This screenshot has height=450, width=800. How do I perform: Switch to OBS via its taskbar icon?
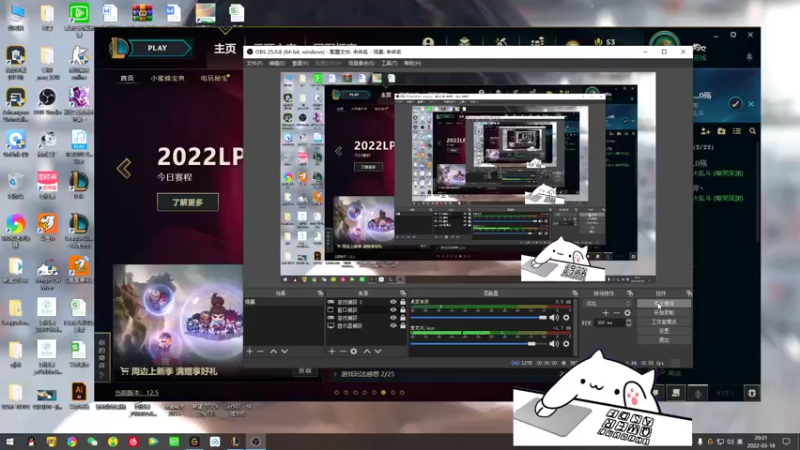point(256,441)
